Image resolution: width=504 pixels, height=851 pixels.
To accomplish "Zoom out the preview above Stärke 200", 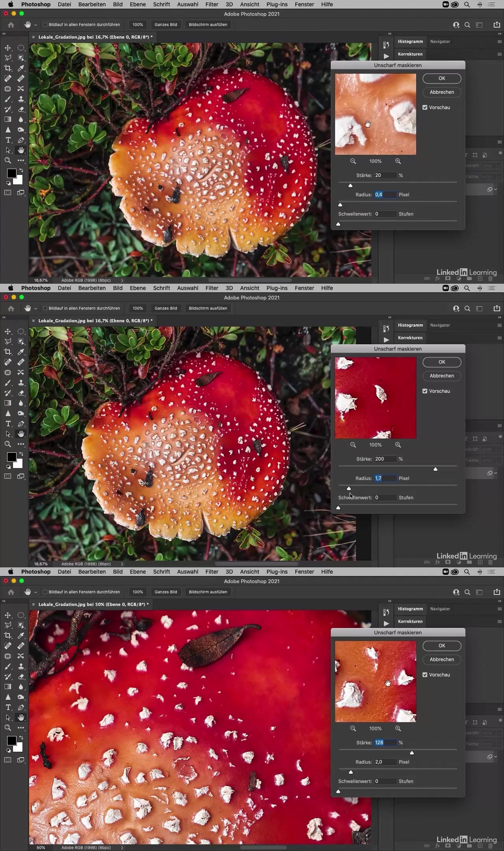I will (353, 445).
